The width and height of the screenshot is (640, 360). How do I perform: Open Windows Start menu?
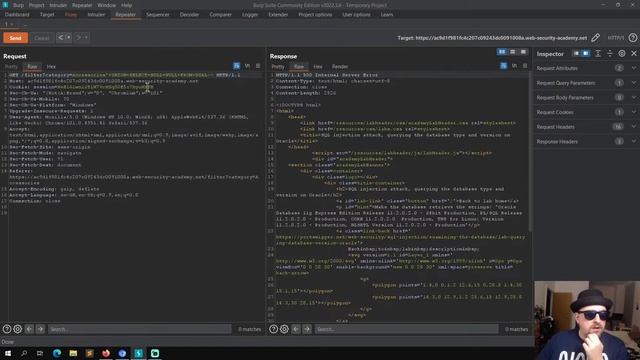[8, 353]
